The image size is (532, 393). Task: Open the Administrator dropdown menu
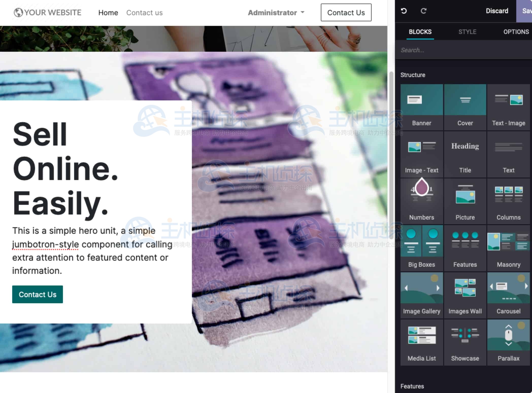(x=276, y=13)
